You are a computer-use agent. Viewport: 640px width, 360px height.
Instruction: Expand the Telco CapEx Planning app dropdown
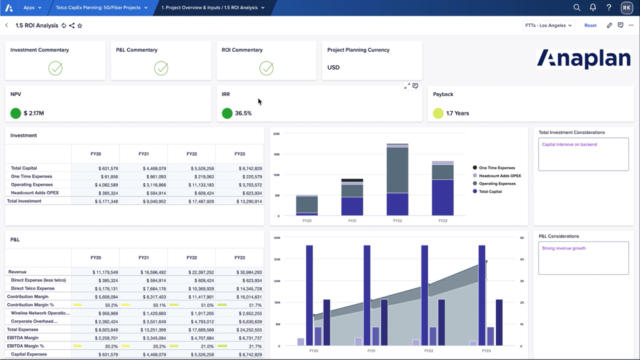click(x=101, y=8)
